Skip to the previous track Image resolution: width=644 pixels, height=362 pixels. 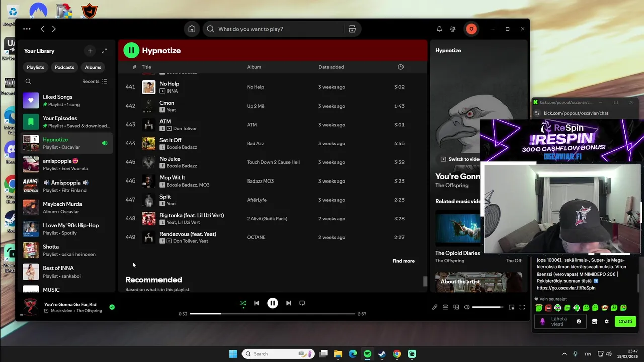point(257,303)
